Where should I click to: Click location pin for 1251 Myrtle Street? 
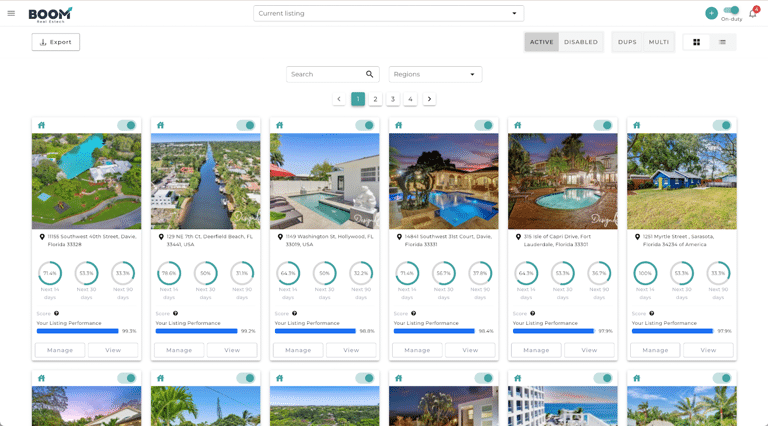(x=637, y=237)
